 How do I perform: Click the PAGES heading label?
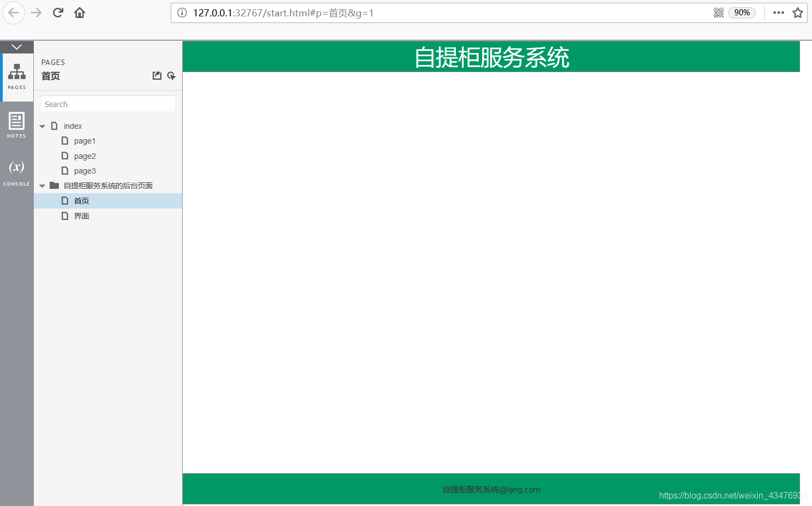[53, 62]
